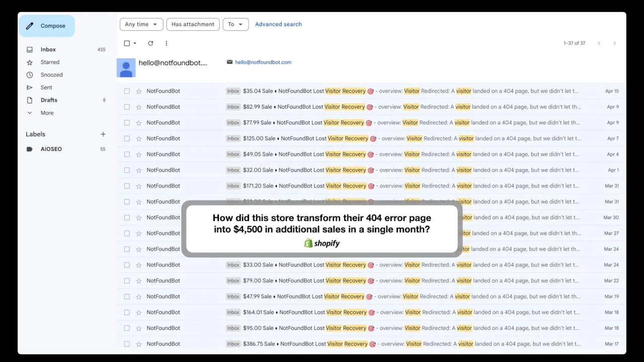Star the $386.75 Sale email
644x362 pixels.
139,344
